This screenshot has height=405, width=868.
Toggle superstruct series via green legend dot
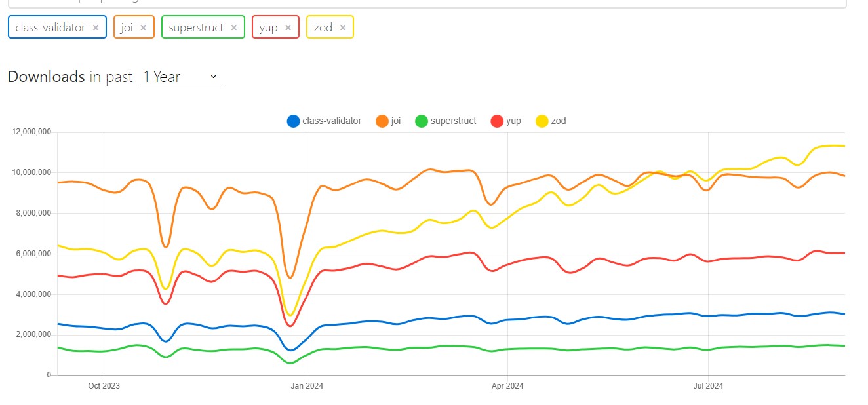pyautogui.click(x=422, y=121)
